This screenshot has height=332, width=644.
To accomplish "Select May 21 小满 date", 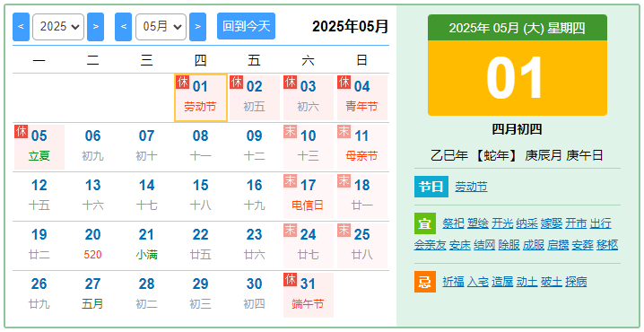I will (x=146, y=246).
